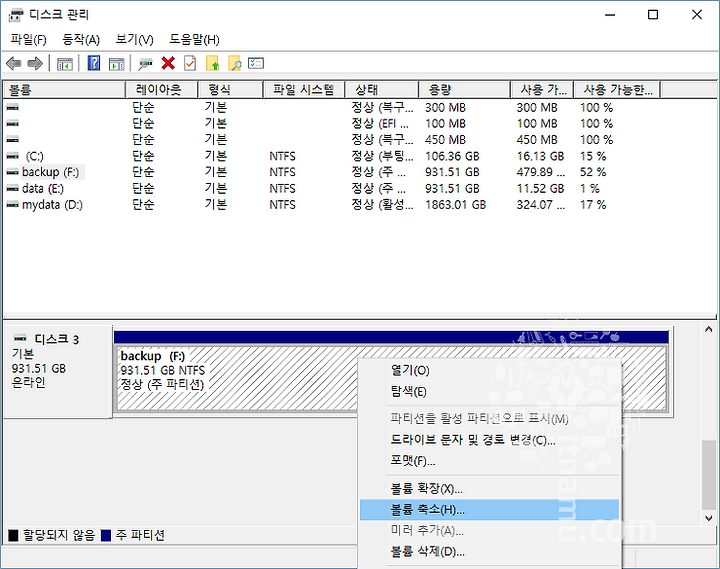Screen dimensions: 720x569
Task: Click the scroll down arrow in disk pane
Action: 709,518
